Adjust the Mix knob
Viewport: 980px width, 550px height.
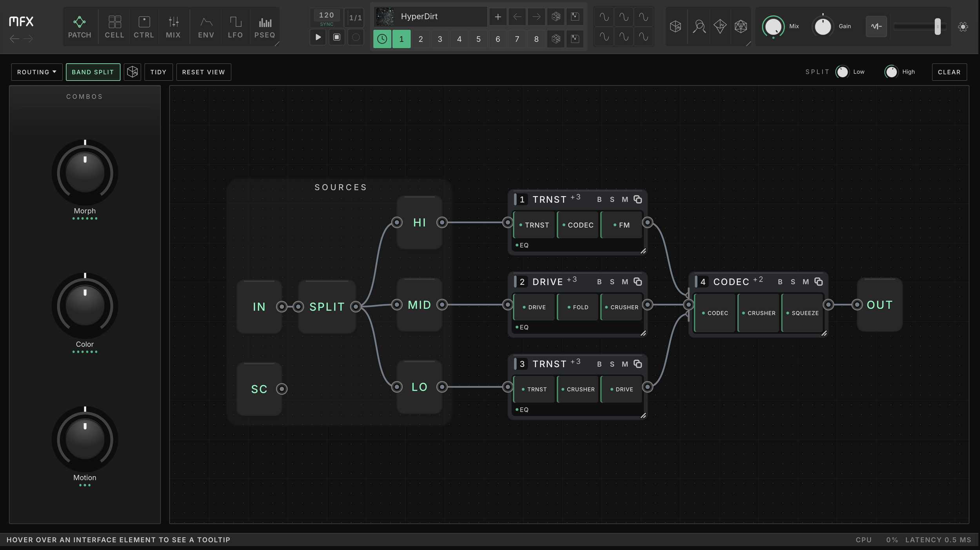(773, 27)
